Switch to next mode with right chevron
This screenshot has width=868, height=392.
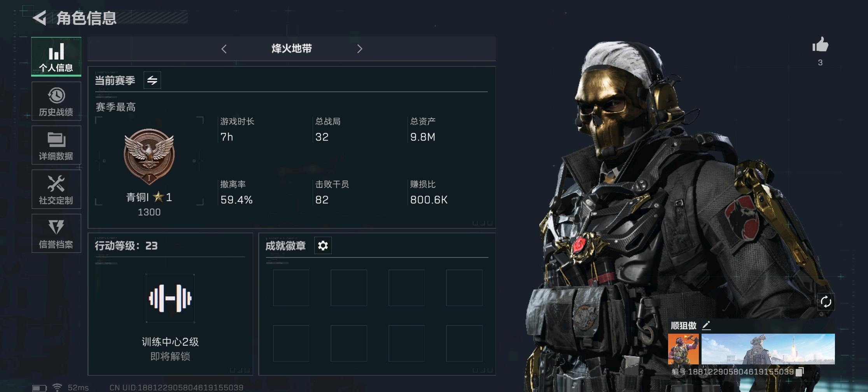point(360,49)
